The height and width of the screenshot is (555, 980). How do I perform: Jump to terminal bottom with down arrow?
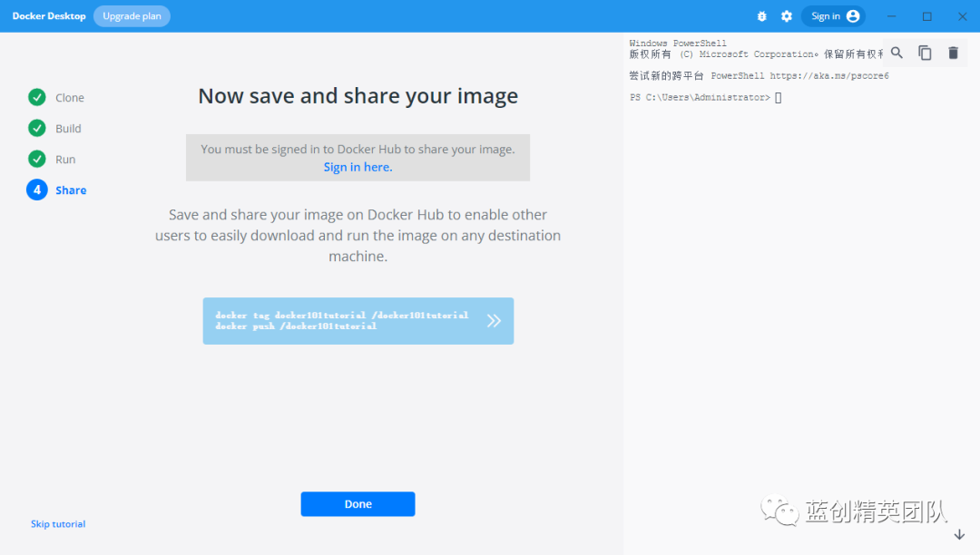coord(959,535)
